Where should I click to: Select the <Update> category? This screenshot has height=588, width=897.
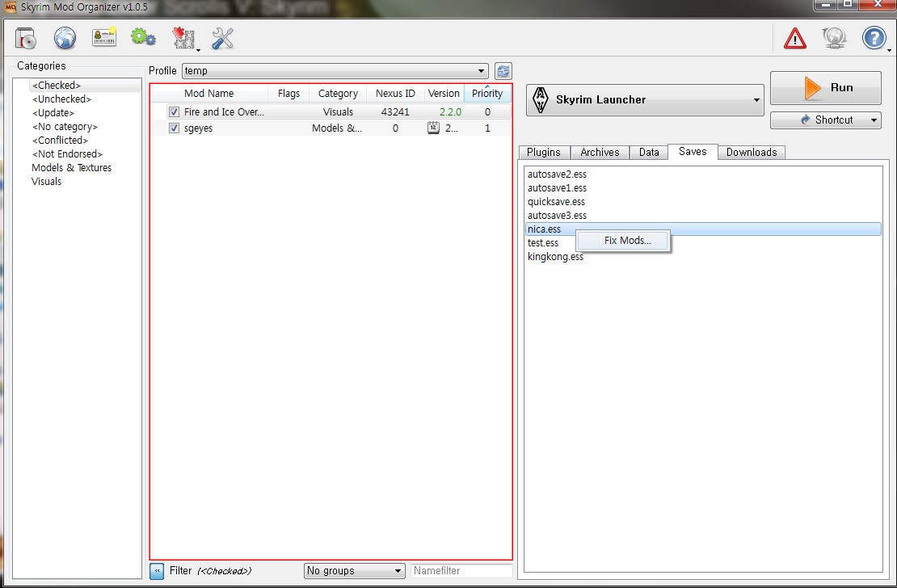[53, 113]
